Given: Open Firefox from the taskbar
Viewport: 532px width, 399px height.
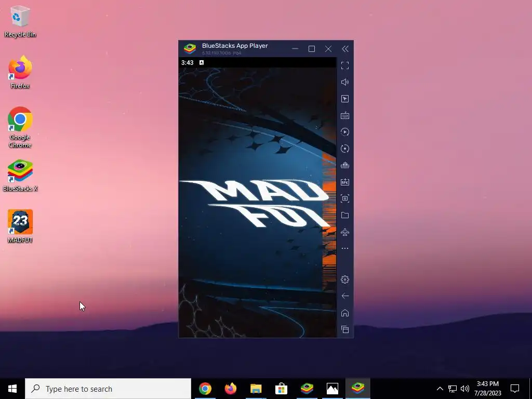Looking at the screenshot, I should click(x=230, y=389).
